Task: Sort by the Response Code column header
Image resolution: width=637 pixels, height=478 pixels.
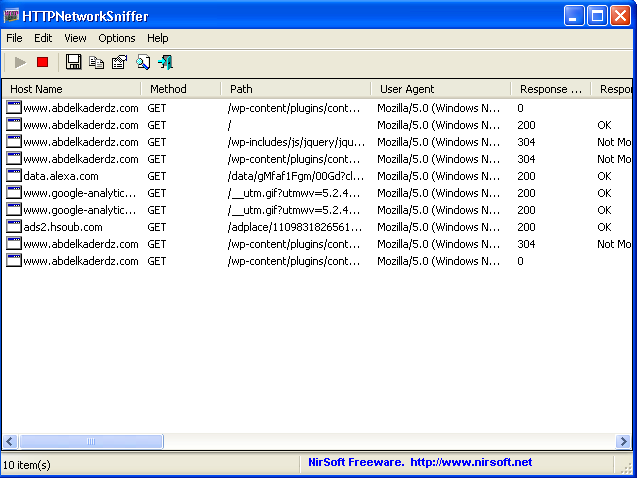Action: (550, 89)
